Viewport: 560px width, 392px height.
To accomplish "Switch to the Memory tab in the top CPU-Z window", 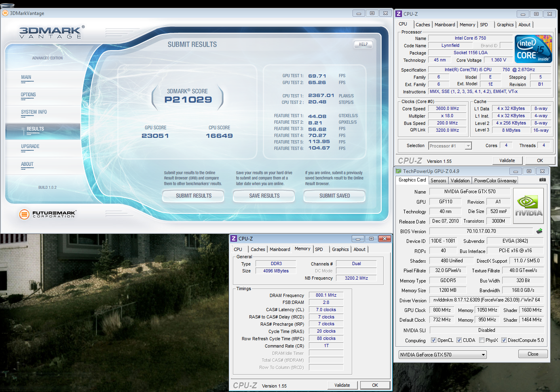I will click(x=467, y=25).
